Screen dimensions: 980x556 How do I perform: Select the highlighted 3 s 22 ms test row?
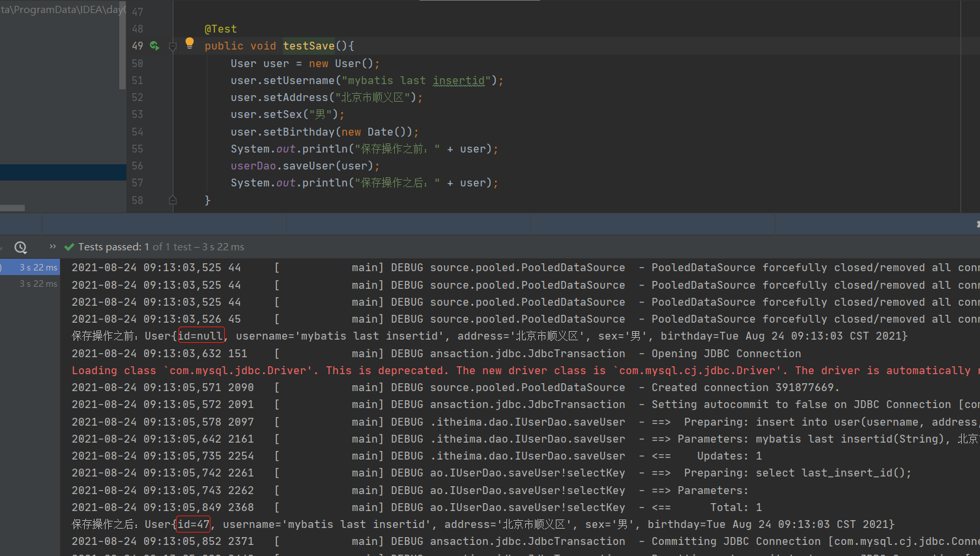point(30,267)
